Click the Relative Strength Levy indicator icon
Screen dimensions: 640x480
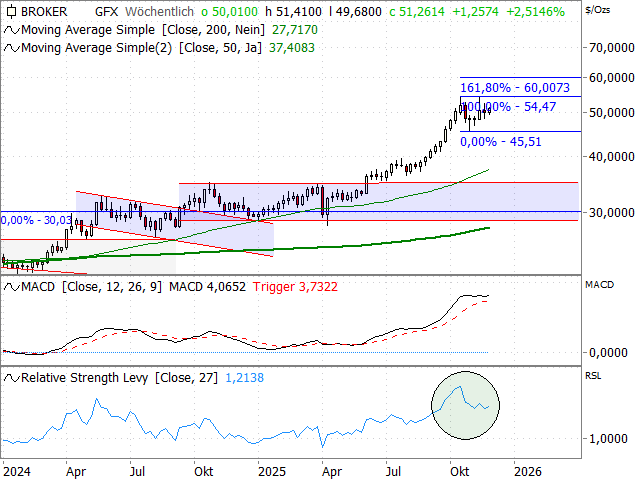(x=10, y=378)
